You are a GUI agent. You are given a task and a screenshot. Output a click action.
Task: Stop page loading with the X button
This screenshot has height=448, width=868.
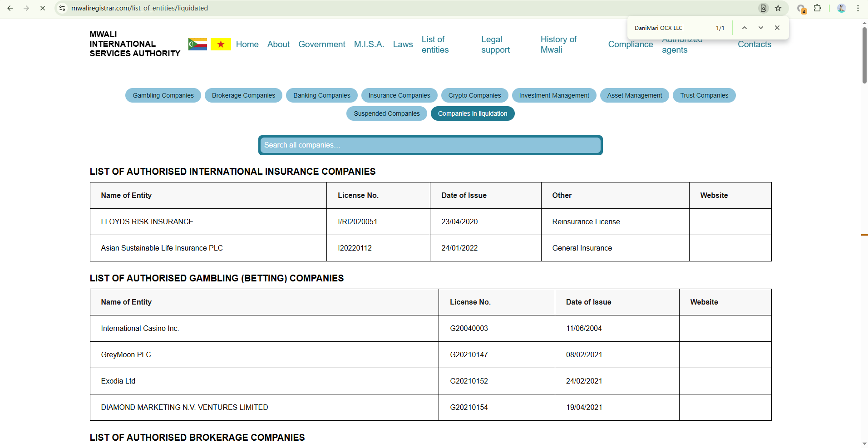43,8
